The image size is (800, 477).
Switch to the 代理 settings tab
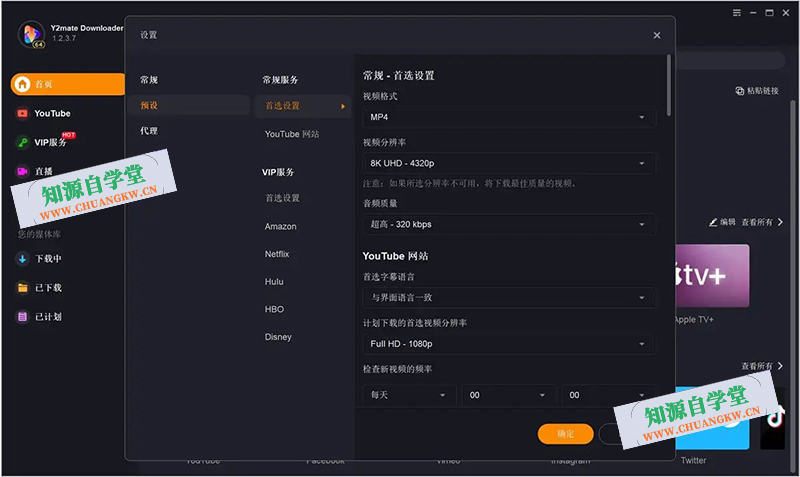[149, 131]
